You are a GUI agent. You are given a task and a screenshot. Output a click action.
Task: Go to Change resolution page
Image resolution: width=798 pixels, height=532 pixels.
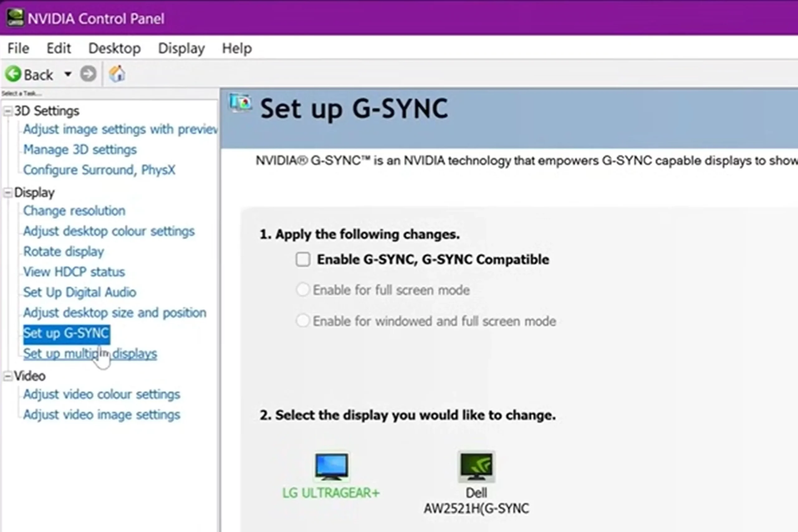(x=74, y=211)
